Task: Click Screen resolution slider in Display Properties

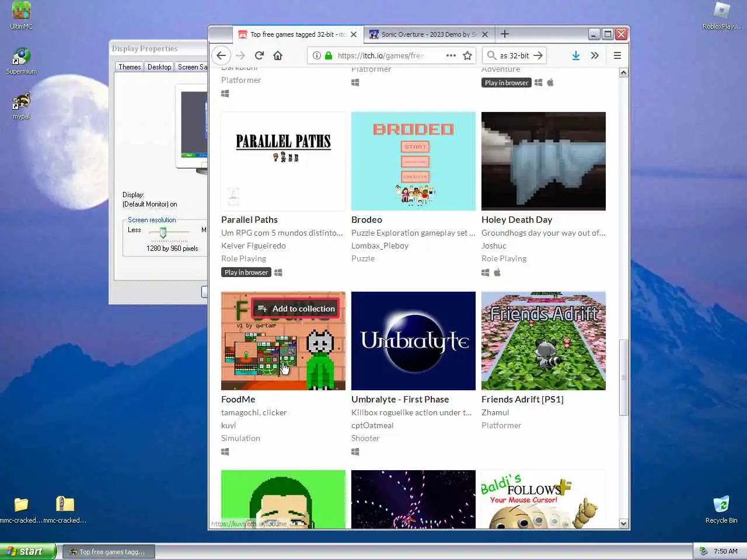Action: [x=163, y=232]
